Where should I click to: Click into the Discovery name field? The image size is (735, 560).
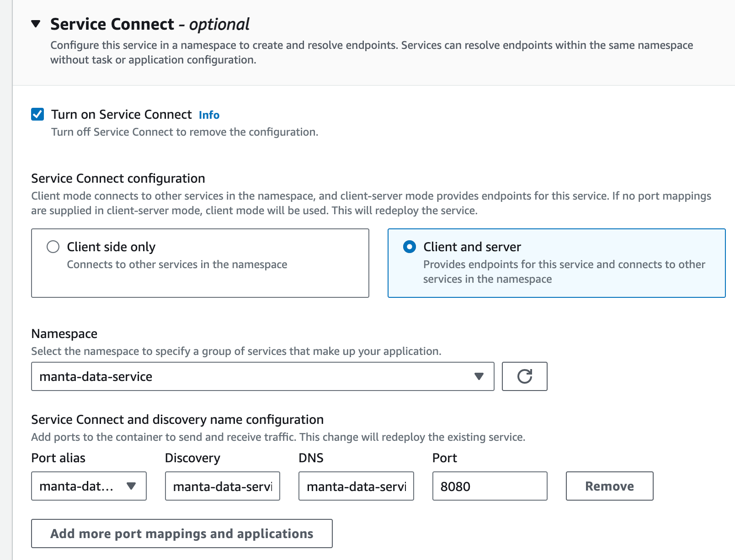222,486
